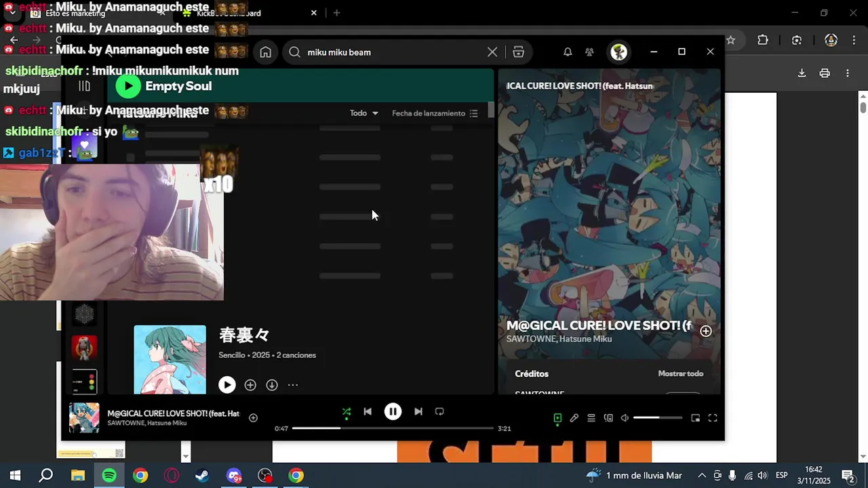Open Spotify notifications bell
868x488 pixels.
[568, 52]
